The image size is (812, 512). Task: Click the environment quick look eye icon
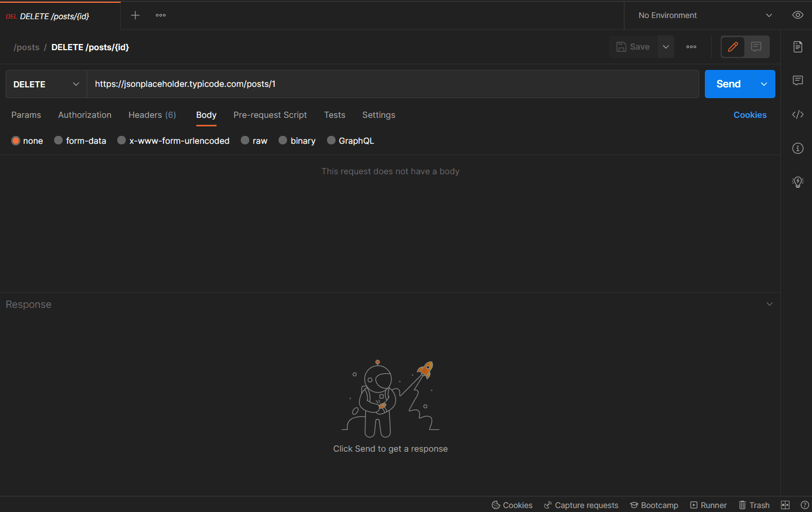(x=797, y=15)
